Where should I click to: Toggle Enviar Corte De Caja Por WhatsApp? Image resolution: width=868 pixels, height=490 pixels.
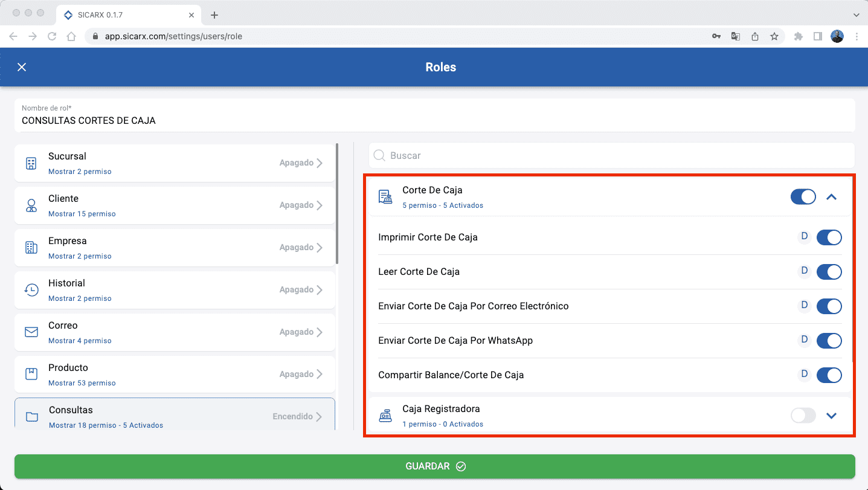click(829, 341)
